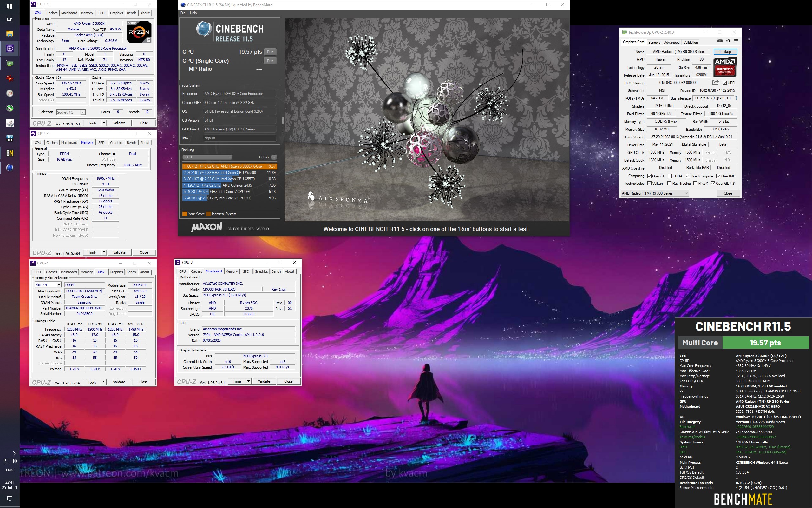Take a screenshot with the GPU-Z camera icon

[720, 41]
